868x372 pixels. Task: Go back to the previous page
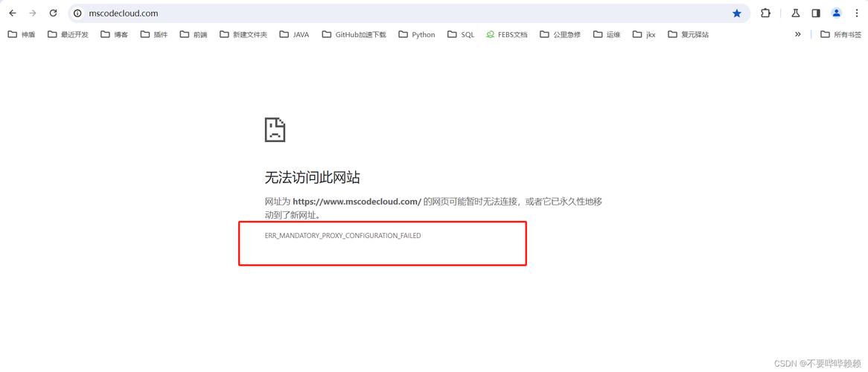coord(13,13)
